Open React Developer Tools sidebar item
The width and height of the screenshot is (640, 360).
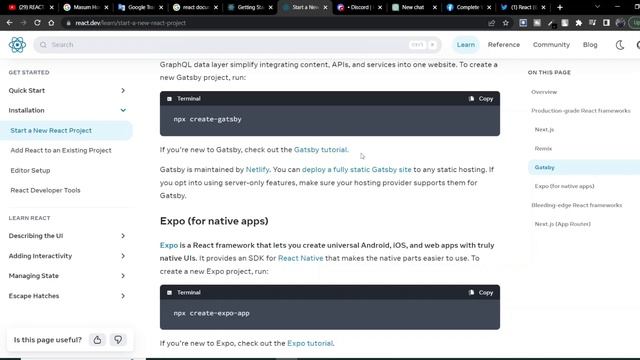coord(45,190)
